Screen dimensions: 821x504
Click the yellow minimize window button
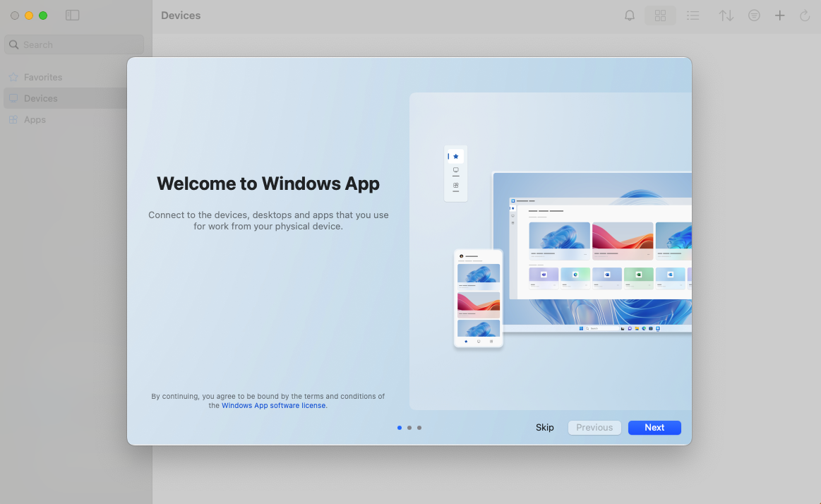(x=29, y=16)
